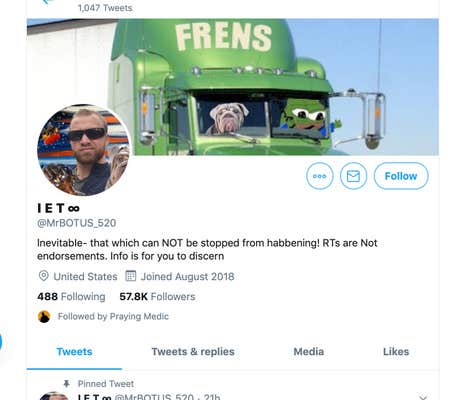Click the green truck header image

coord(233,87)
